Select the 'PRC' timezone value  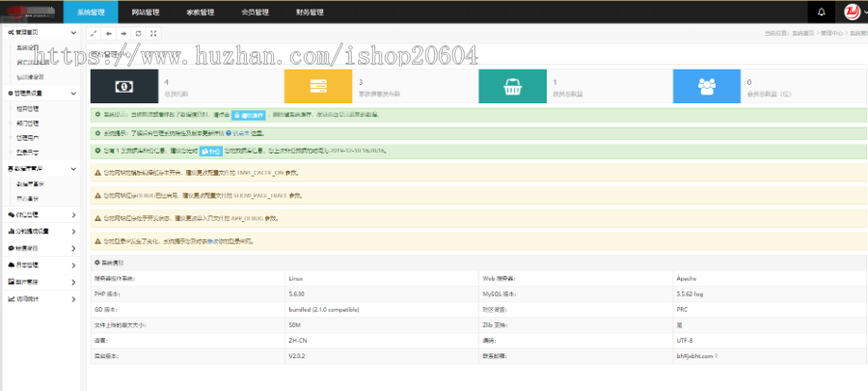tap(682, 309)
